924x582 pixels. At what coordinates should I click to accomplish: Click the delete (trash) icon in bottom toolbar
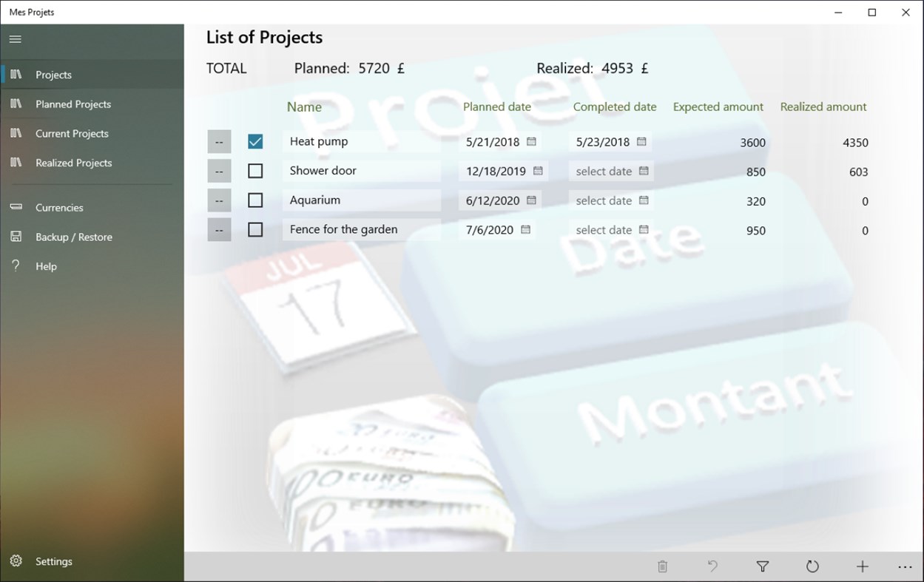(662, 566)
